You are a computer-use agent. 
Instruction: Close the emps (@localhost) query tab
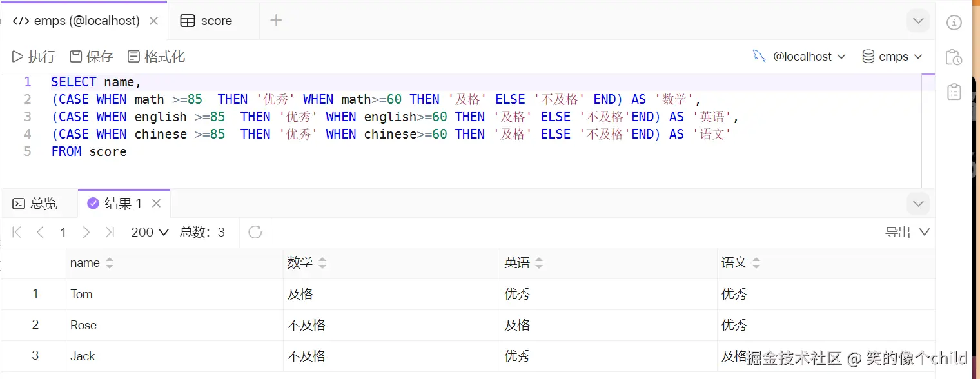coord(153,21)
